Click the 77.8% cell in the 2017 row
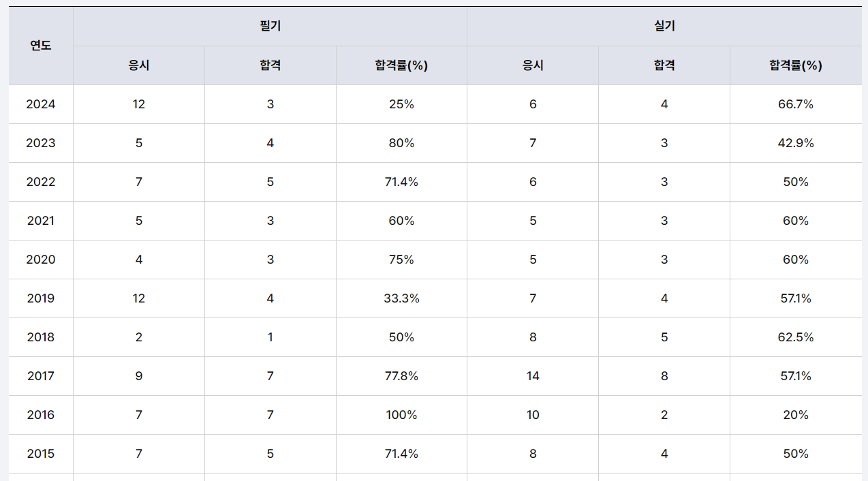 coord(401,376)
